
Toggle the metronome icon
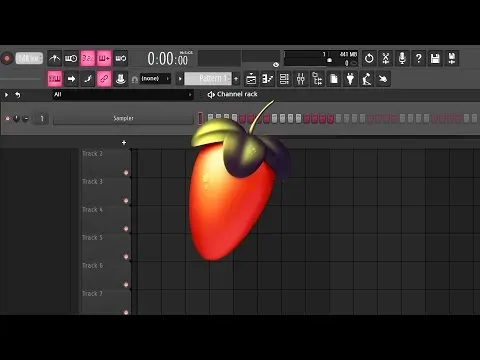click(55, 58)
